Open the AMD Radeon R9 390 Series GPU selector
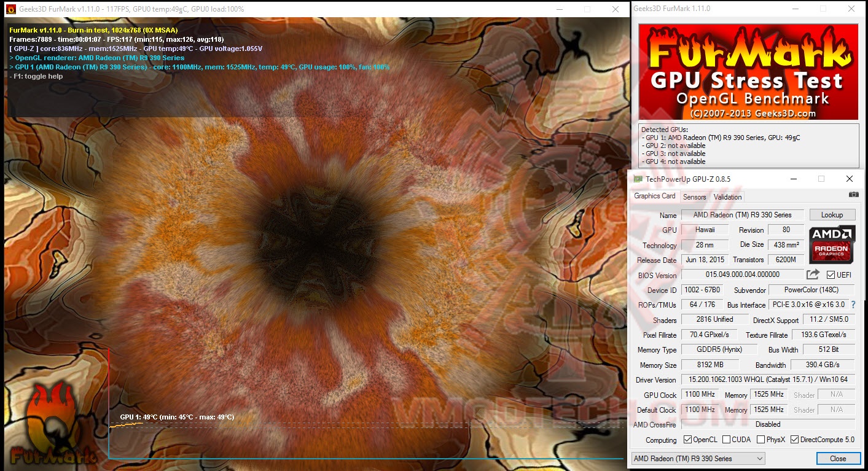Image resolution: width=868 pixels, height=471 pixels. click(698, 459)
